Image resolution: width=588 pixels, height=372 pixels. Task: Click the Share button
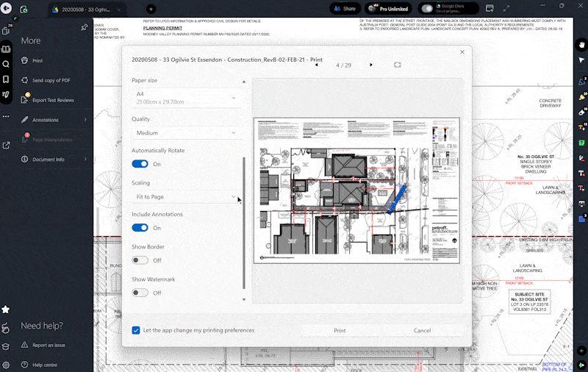tap(345, 8)
